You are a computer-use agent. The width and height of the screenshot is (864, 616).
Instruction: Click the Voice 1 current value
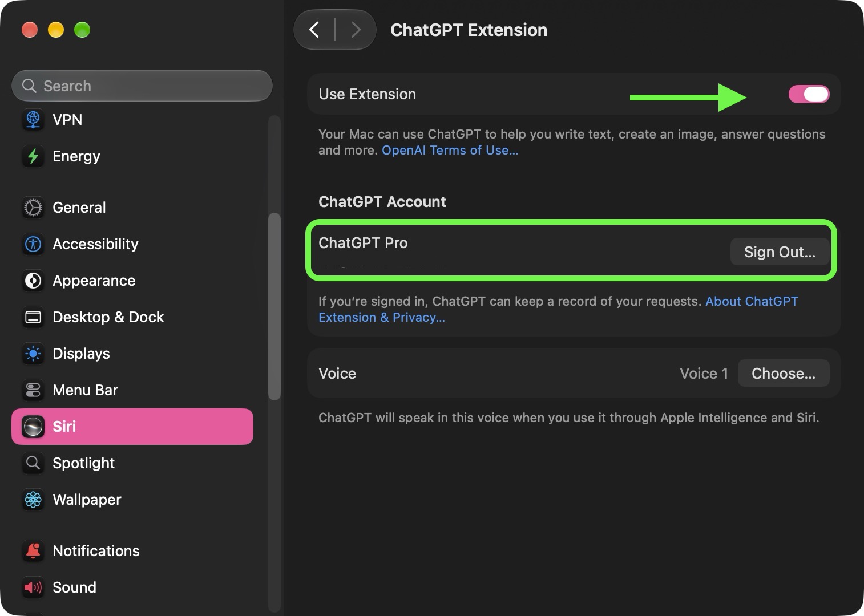coord(704,374)
